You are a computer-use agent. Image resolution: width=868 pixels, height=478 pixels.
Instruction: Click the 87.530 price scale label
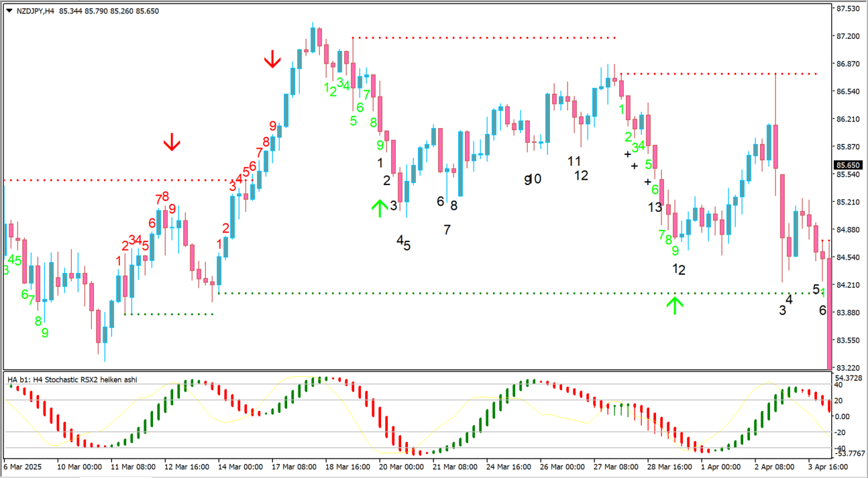849,9
